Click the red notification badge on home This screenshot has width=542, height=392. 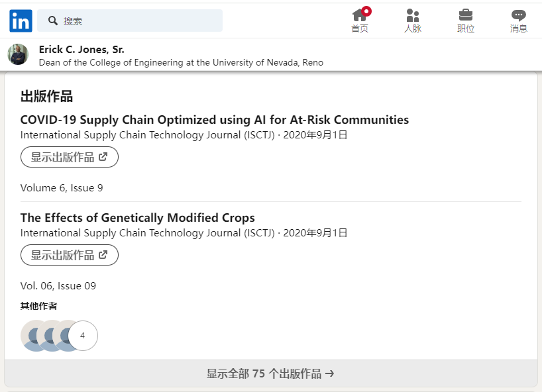click(366, 11)
